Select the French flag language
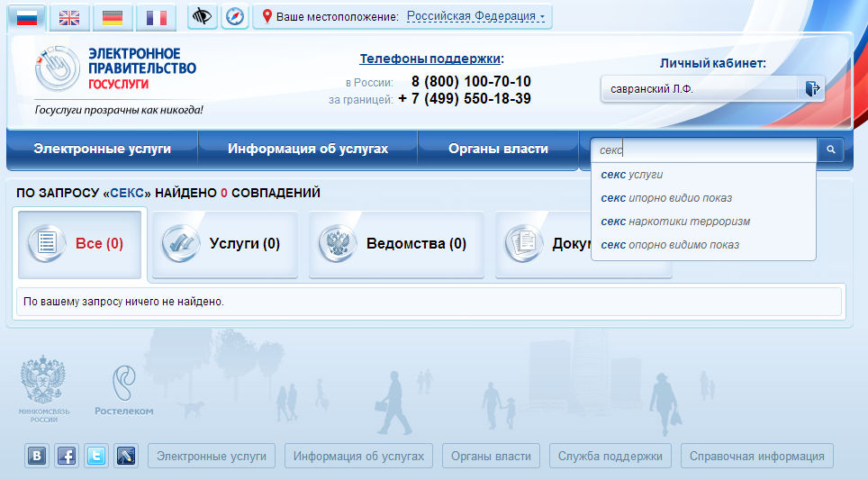868x480 pixels. [x=156, y=18]
